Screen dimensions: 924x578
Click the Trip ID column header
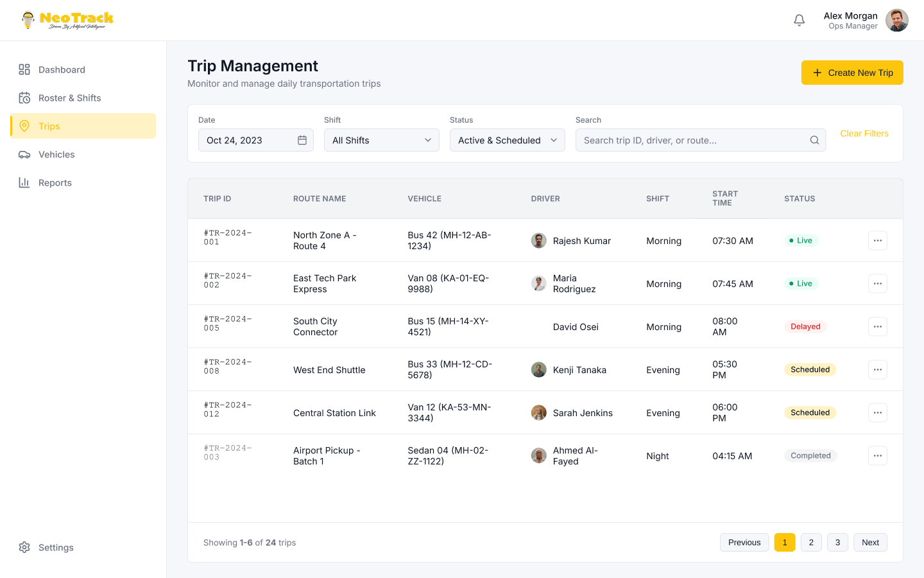[218, 198]
